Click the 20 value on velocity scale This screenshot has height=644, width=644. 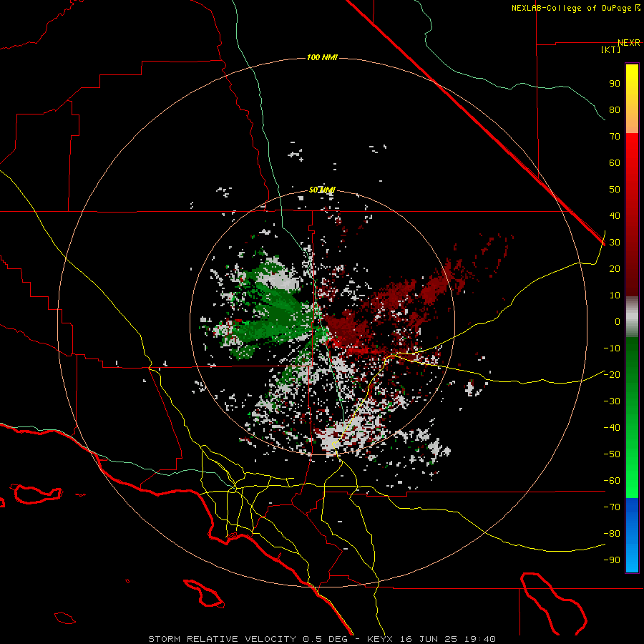tap(615, 269)
